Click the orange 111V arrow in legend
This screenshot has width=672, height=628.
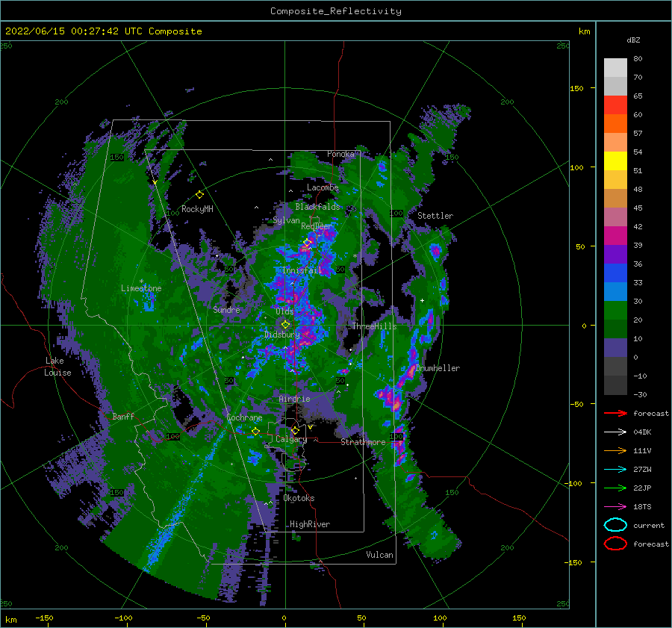click(x=615, y=450)
